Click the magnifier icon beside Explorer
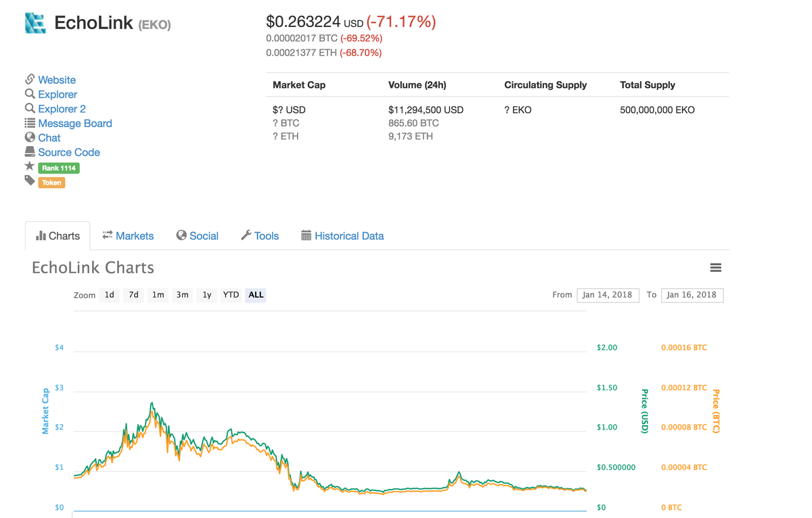Viewport: 812px width, 518px height. pos(30,94)
